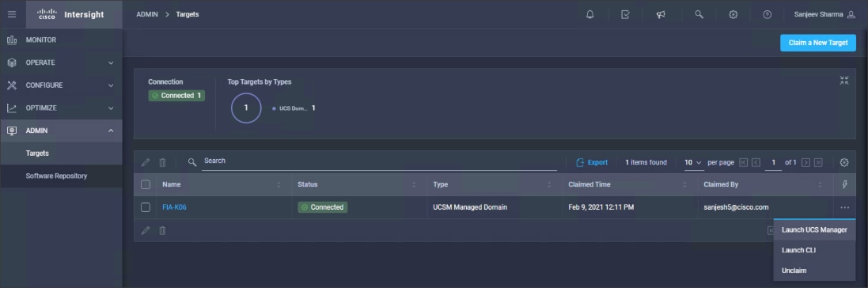Open the requests checklist icon
The image size is (868, 288).
click(x=625, y=14)
